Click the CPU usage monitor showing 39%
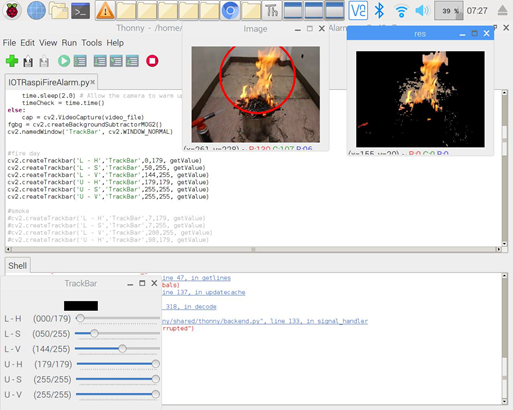The height and width of the screenshot is (410, 513). [449, 11]
